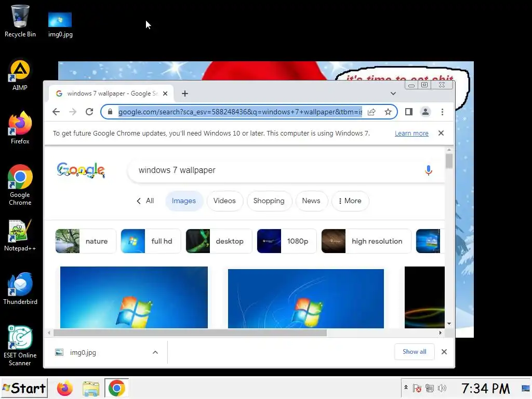This screenshot has width=532, height=399.
Task: Launch Firefox from the taskbar
Action: [65, 388]
